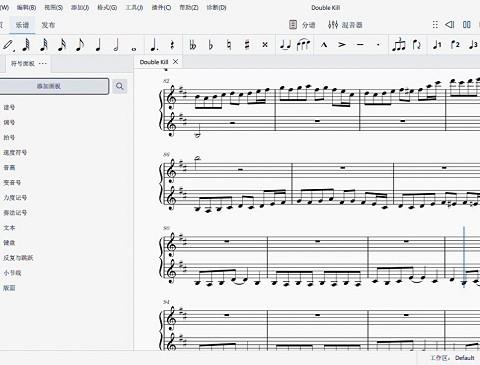Expand the 力度记号 palette

pyautogui.click(x=15, y=198)
